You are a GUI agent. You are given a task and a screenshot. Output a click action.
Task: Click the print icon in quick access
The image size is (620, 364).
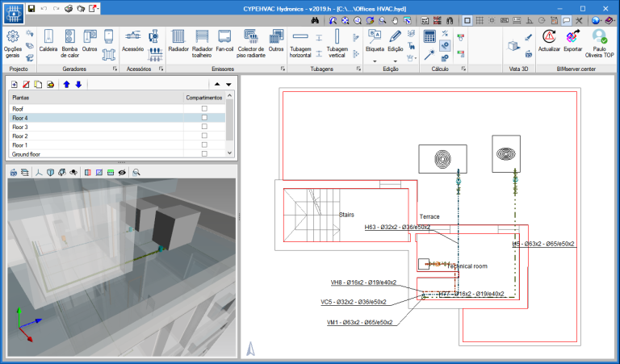(x=69, y=9)
